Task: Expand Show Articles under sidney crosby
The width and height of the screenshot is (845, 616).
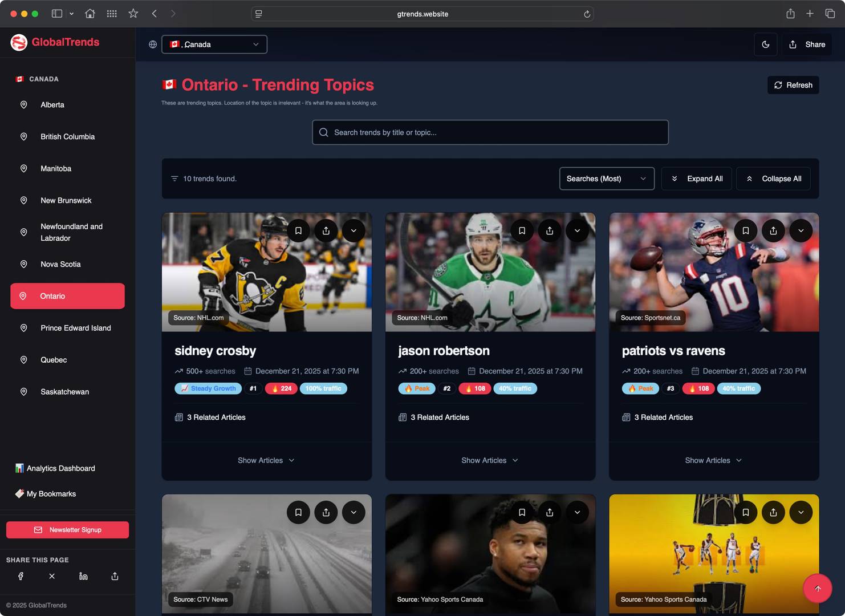Action: pyautogui.click(x=266, y=460)
